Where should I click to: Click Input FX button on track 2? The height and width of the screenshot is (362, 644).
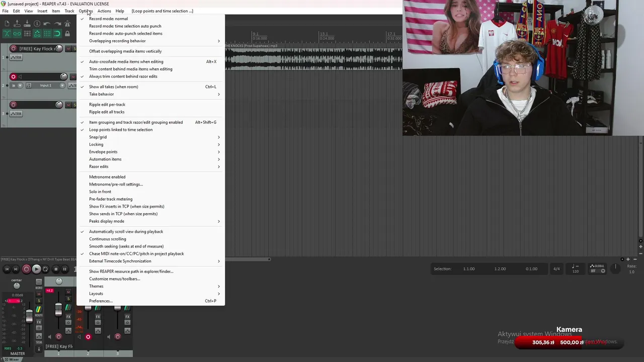29,85
